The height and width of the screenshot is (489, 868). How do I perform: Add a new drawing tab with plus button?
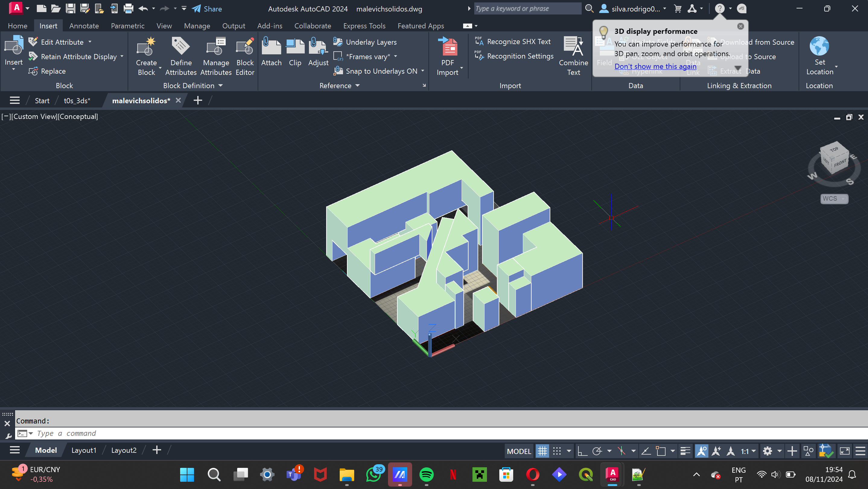(x=198, y=100)
